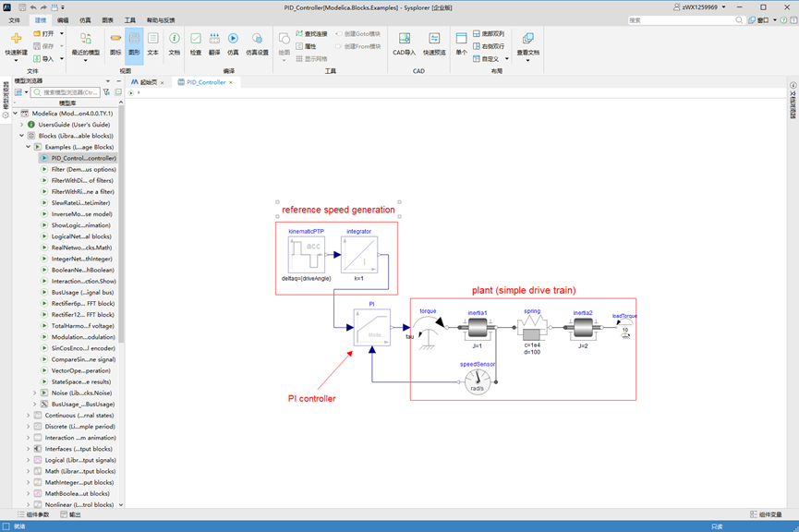Image resolution: width=799 pixels, height=532 pixels.
Task: Toggle 显示网格 show grid
Action: click(x=311, y=58)
